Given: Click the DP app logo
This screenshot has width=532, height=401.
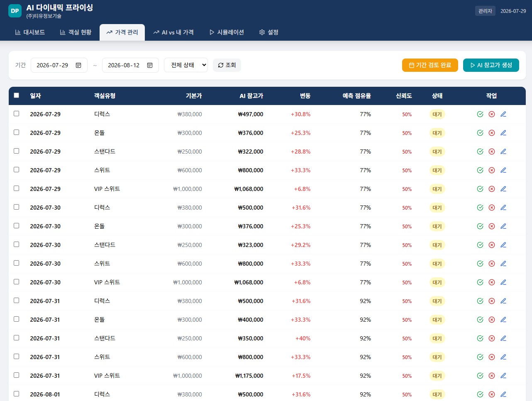Looking at the screenshot, I should pos(15,11).
